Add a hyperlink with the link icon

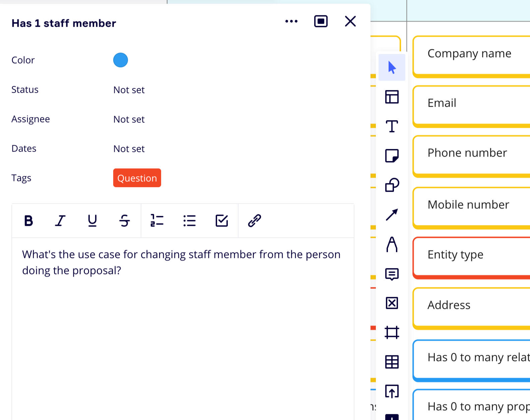tap(254, 221)
